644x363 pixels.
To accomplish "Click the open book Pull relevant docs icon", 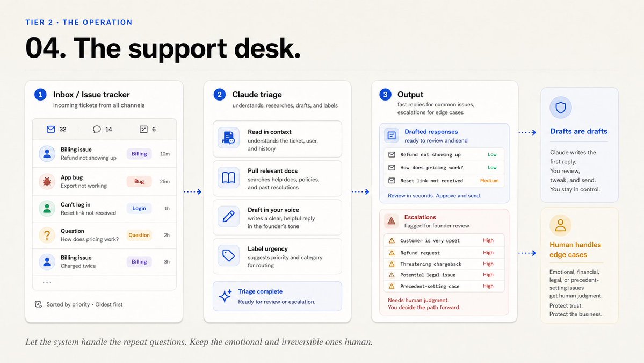I will (228, 177).
